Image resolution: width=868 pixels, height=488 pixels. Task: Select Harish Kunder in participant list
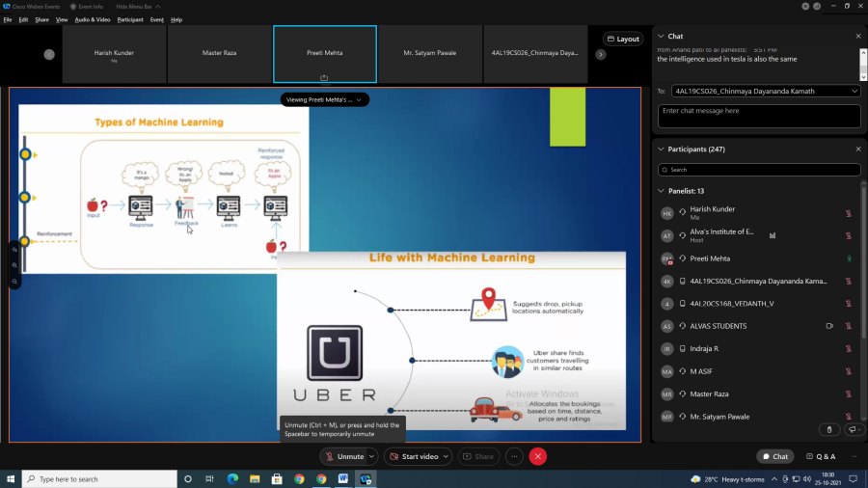(757, 213)
